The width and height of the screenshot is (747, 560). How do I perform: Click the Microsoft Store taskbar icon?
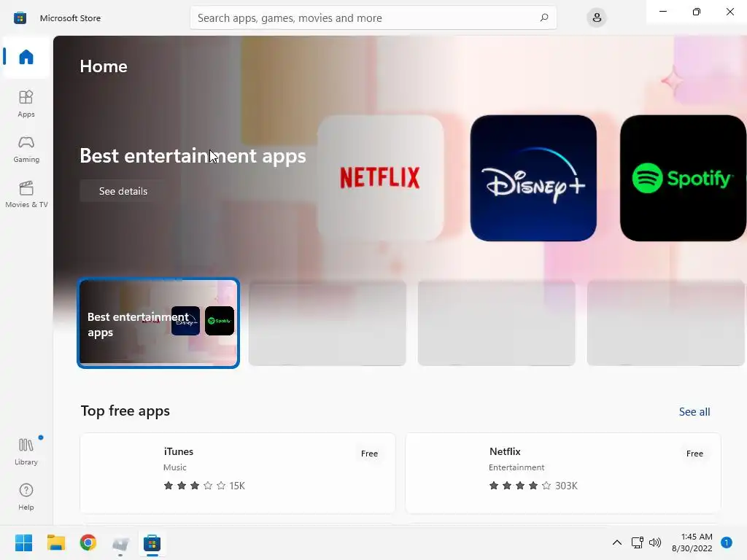click(x=152, y=542)
